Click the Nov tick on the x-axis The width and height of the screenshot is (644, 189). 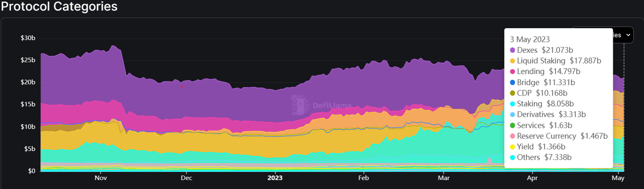[101, 178]
